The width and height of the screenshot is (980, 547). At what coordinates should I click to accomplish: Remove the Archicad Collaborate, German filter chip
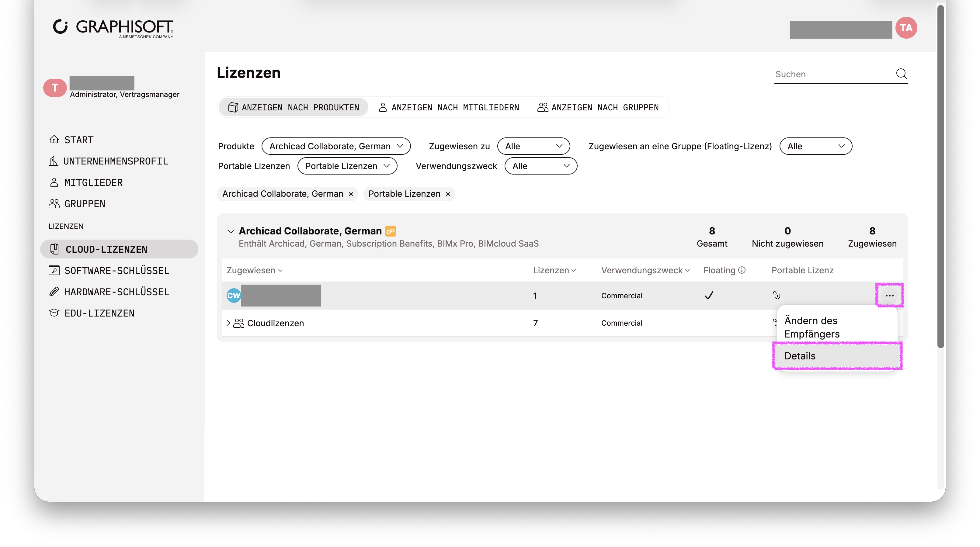pyautogui.click(x=351, y=194)
